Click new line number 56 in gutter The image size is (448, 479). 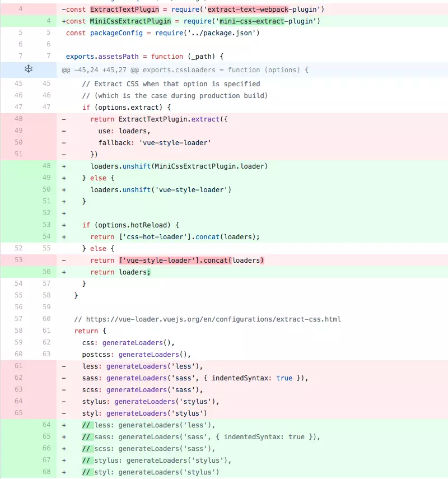pyautogui.click(x=46, y=272)
